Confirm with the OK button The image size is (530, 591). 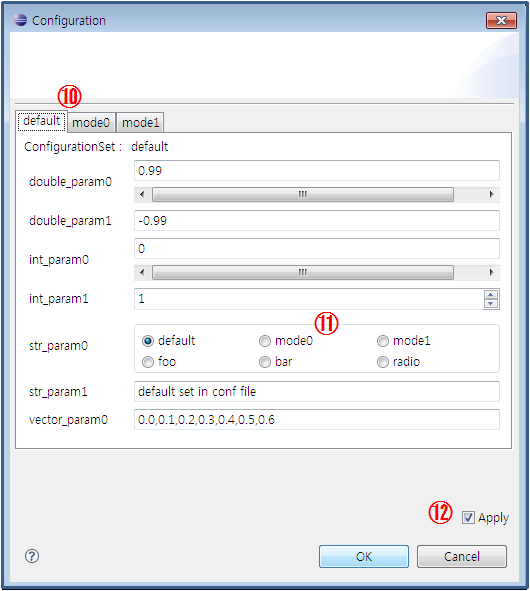(364, 556)
